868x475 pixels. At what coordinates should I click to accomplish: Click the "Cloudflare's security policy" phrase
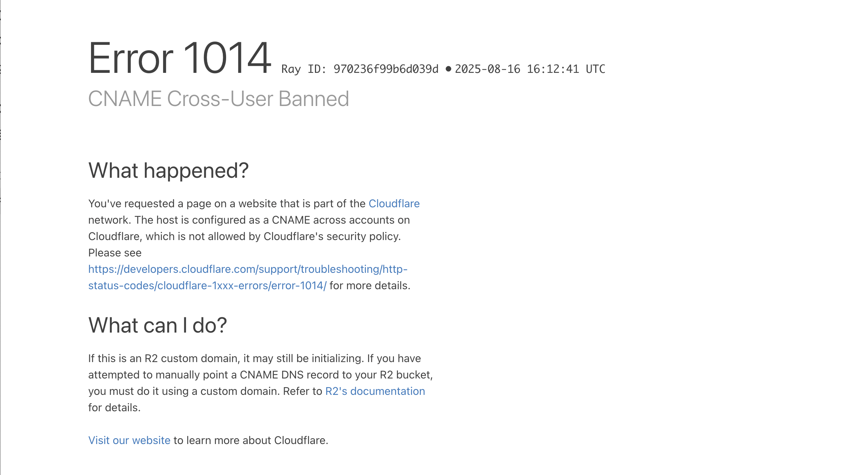(x=332, y=236)
